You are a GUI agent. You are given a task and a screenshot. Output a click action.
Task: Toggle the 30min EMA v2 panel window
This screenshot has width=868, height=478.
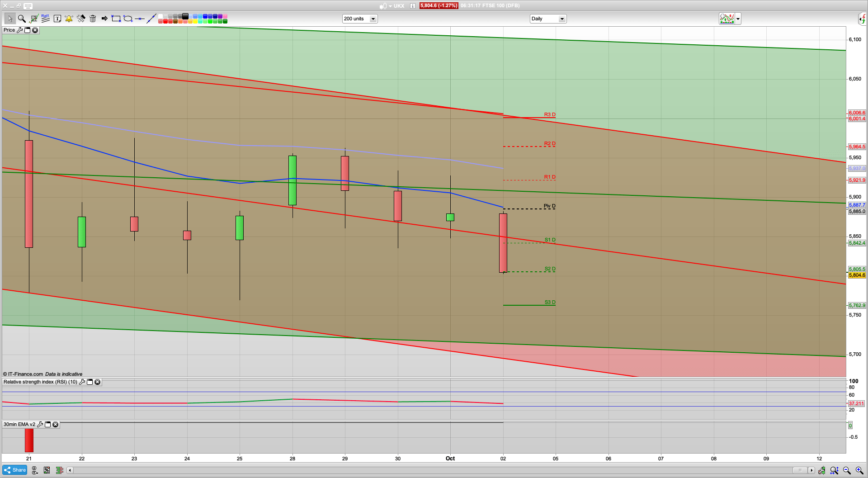pos(47,425)
